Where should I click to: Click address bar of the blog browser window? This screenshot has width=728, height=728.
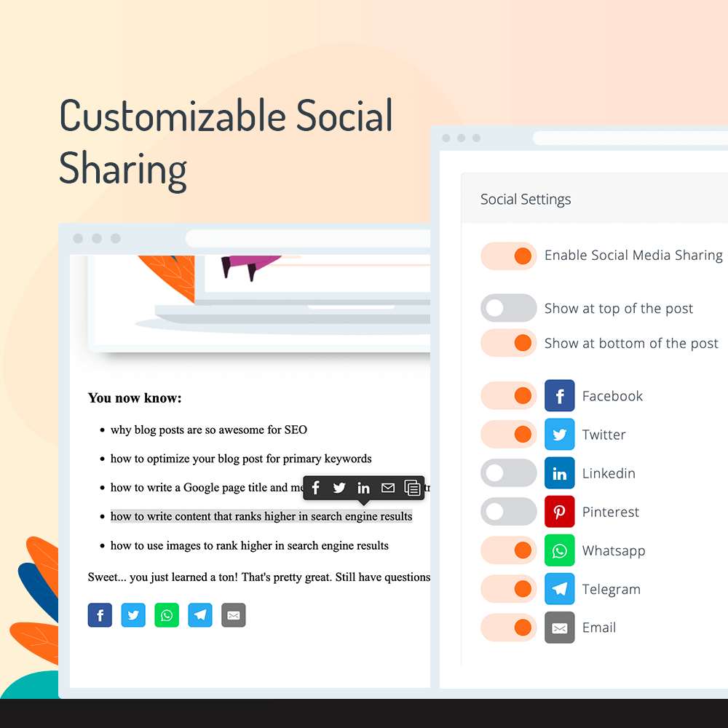(x=308, y=239)
